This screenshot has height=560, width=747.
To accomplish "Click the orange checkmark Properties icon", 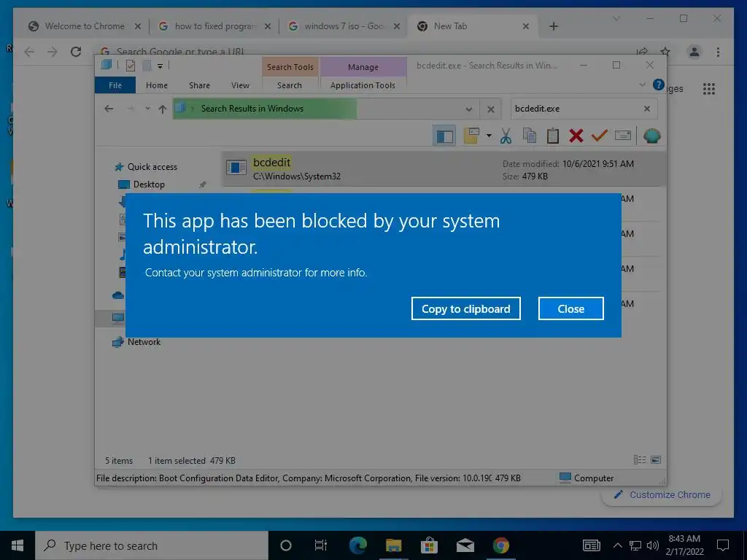I will 600,136.
